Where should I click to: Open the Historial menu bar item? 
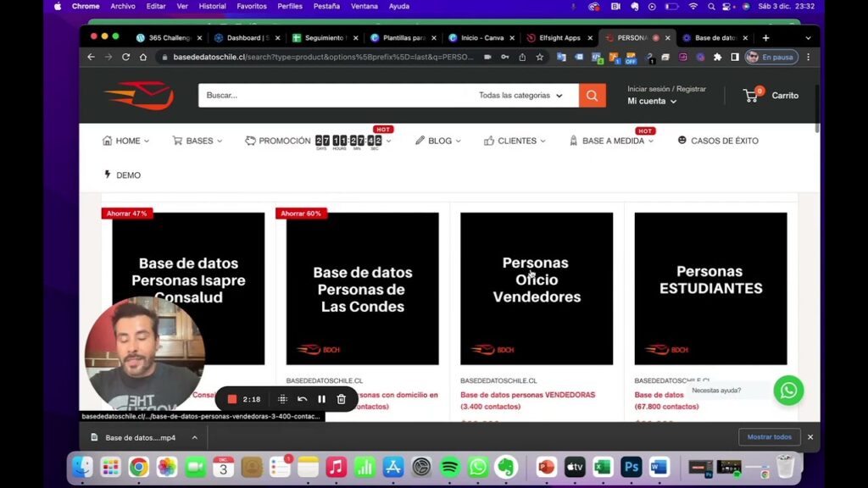pos(212,6)
